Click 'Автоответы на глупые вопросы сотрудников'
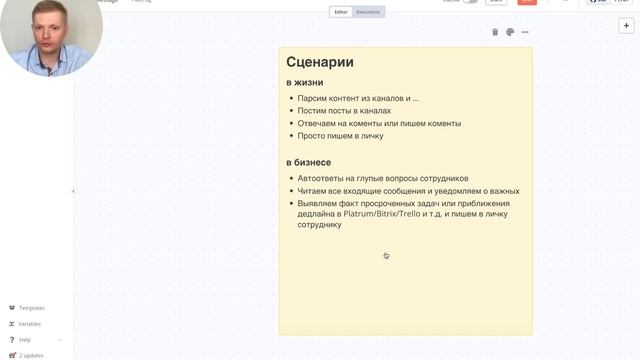The height and width of the screenshot is (360, 640). tap(383, 178)
